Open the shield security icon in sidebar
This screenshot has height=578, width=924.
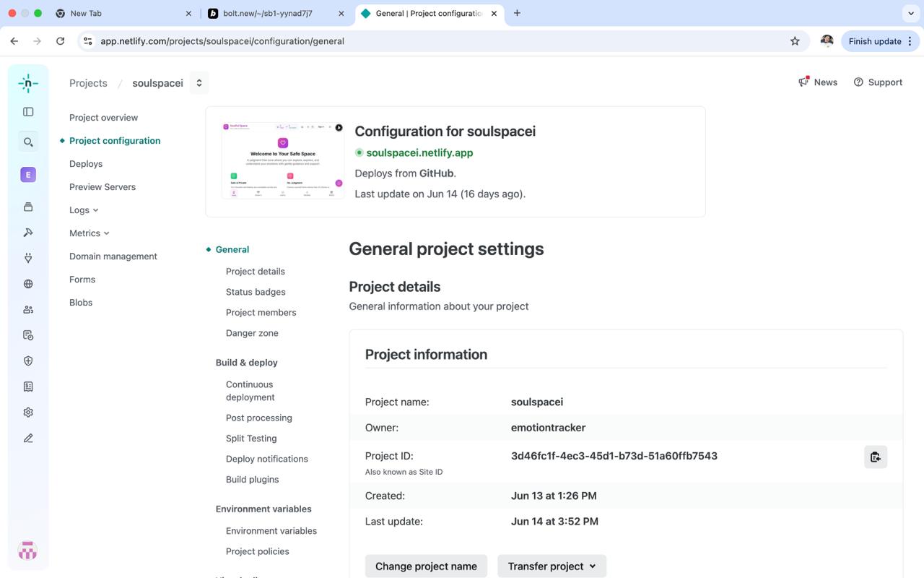coord(28,361)
